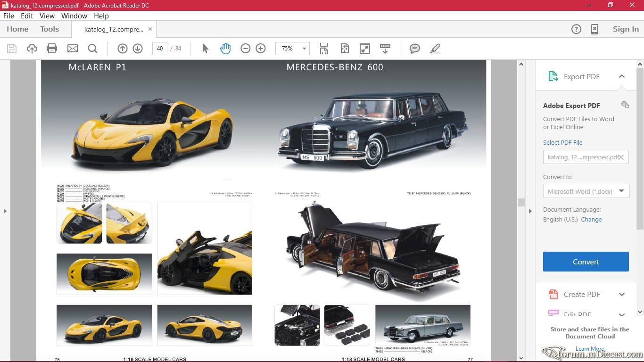Switch to the Home tab
The image size is (644, 362).
17,29
